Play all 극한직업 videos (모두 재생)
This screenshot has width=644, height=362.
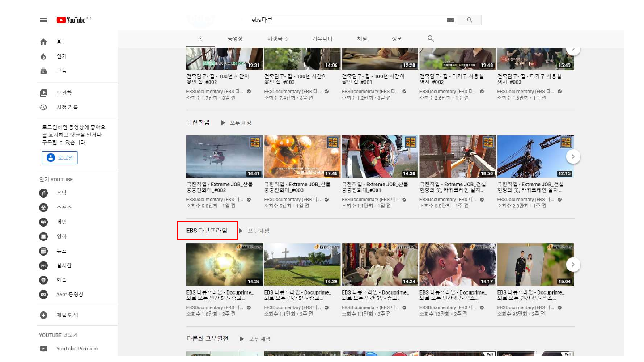237,123
